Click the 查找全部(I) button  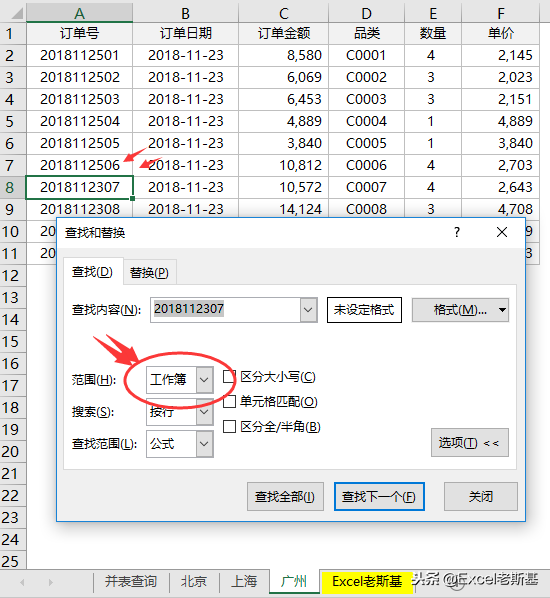point(285,497)
